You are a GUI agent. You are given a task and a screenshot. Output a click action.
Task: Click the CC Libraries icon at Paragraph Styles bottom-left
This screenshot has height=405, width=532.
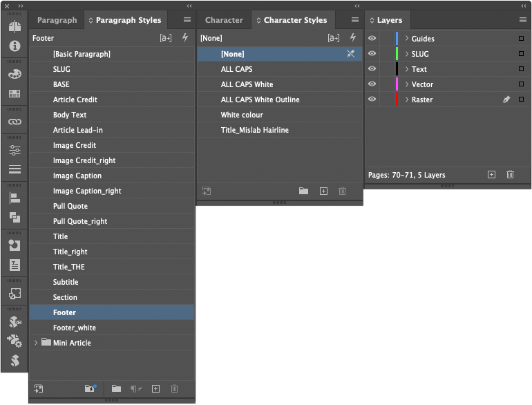click(39, 388)
